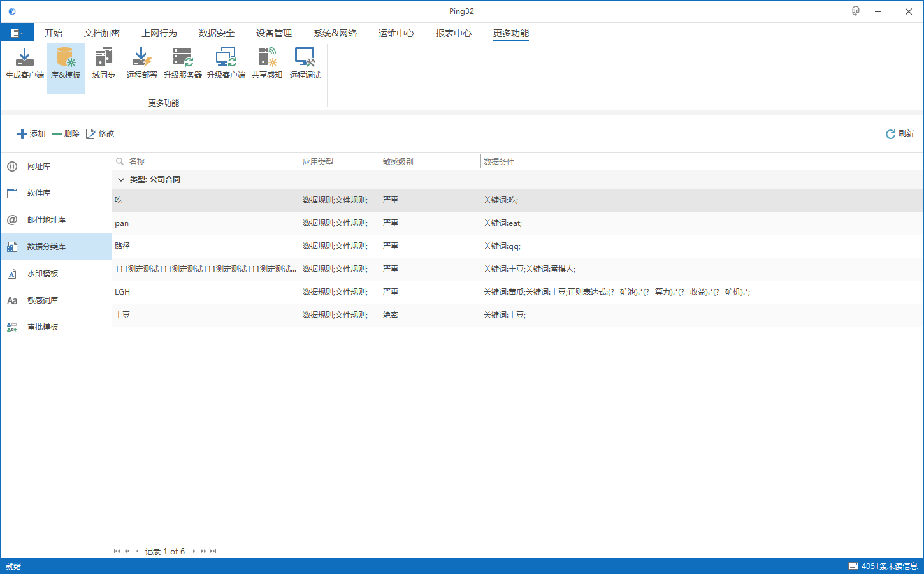The image size is (924, 574).
Task: Open the 报表中心 tab
Action: coord(454,33)
